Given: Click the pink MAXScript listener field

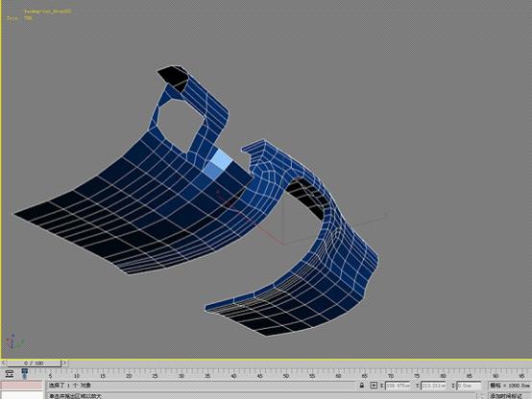Looking at the screenshot, I should coord(22,386).
